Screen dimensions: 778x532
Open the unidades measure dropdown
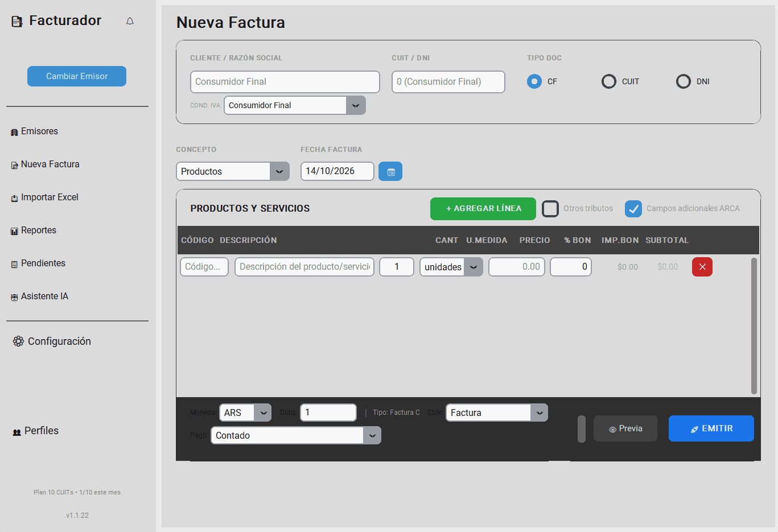coord(451,267)
